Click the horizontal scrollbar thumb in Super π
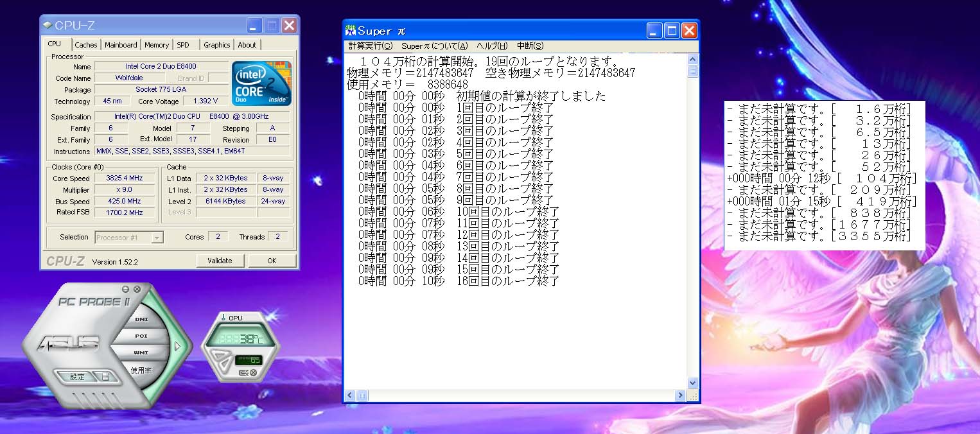The image size is (980, 434). click(362, 395)
